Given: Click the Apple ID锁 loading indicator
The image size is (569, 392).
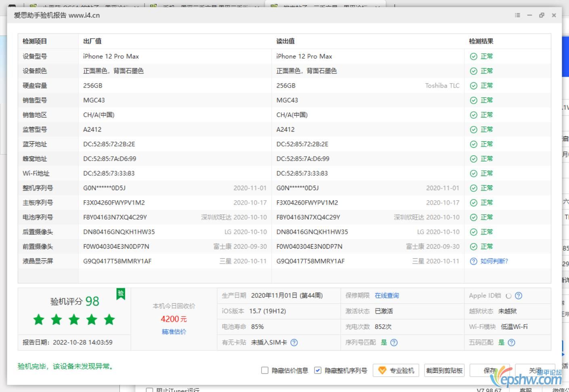Looking at the screenshot, I should [508, 296].
